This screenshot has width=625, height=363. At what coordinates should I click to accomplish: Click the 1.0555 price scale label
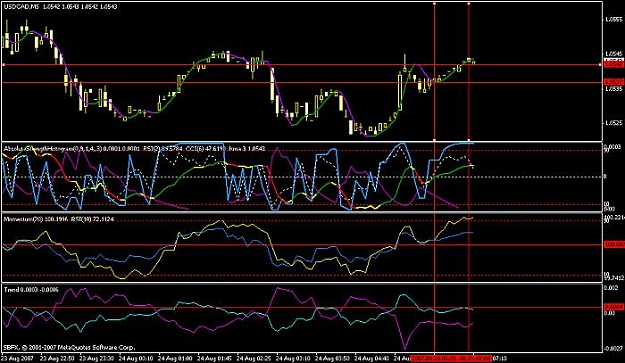coord(614,19)
